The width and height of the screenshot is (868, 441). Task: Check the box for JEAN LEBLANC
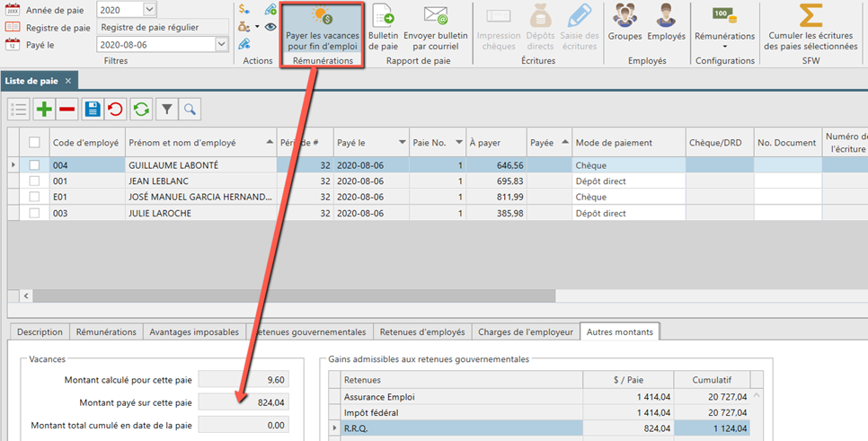(x=34, y=181)
